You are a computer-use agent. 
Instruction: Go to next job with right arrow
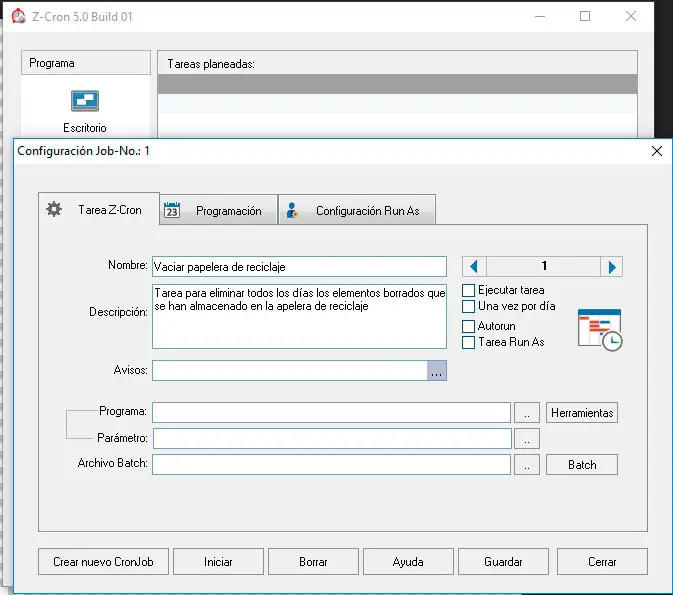tap(613, 266)
